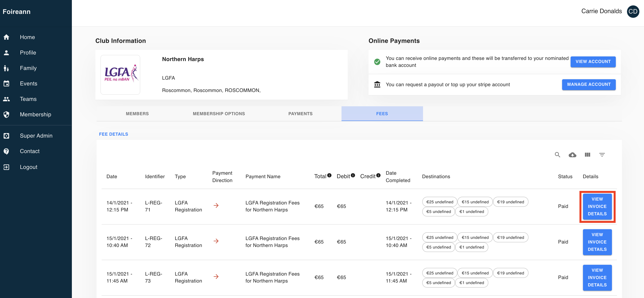Select the Fees tab
Viewport: 644px width, 298px height.
point(382,114)
